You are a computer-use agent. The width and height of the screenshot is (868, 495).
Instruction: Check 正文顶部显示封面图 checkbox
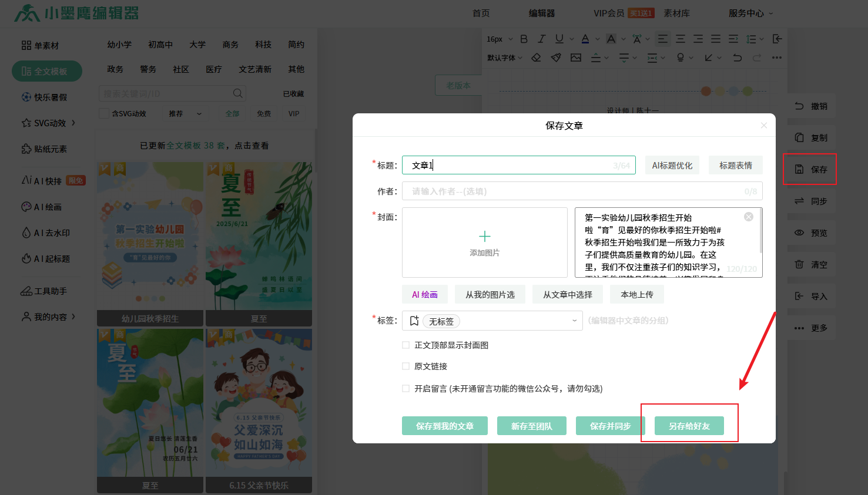tap(405, 345)
